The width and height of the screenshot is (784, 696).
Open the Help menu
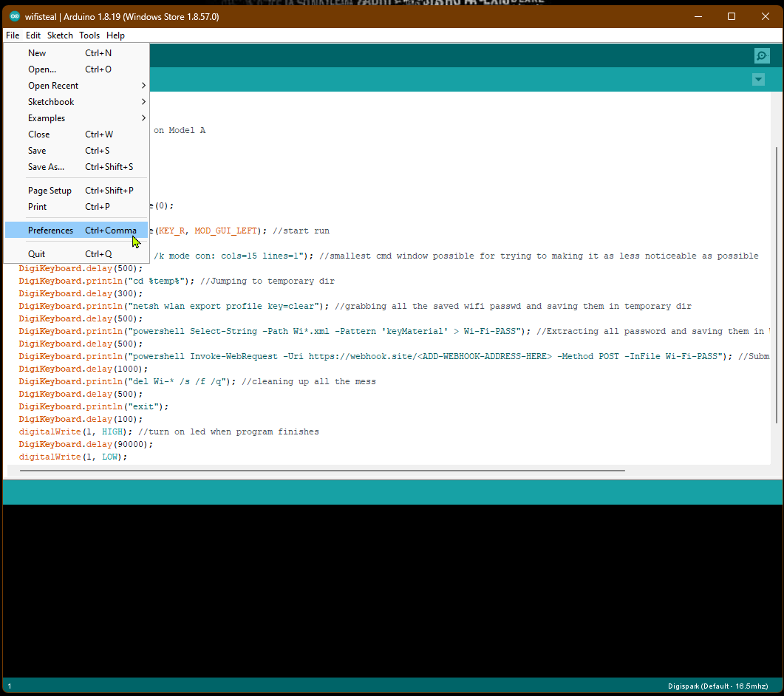click(115, 35)
